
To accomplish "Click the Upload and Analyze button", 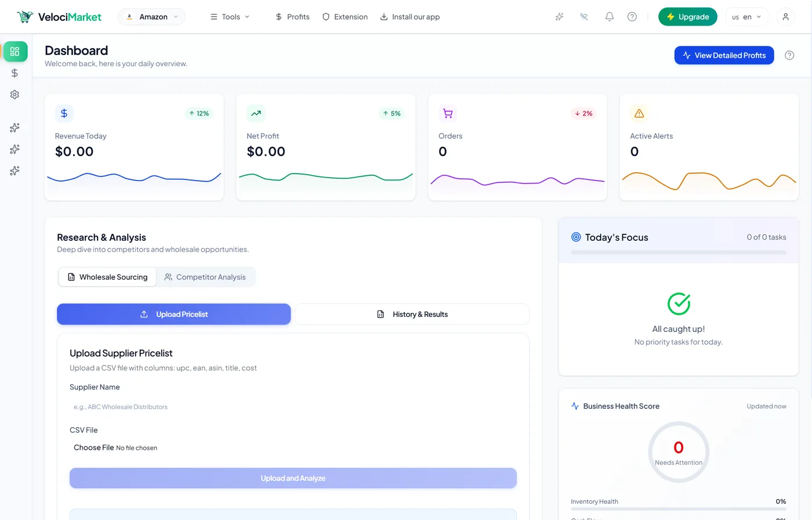I will [x=293, y=478].
